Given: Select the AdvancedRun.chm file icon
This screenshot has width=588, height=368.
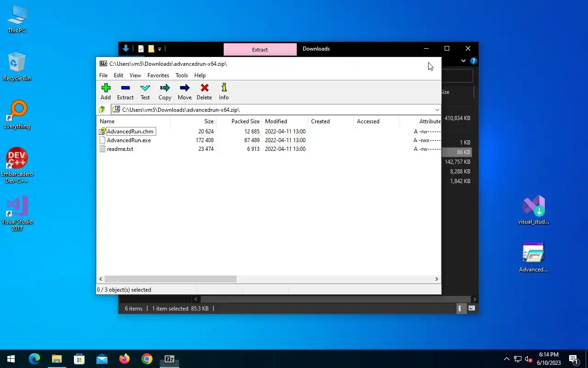Looking at the screenshot, I should pos(102,132).
